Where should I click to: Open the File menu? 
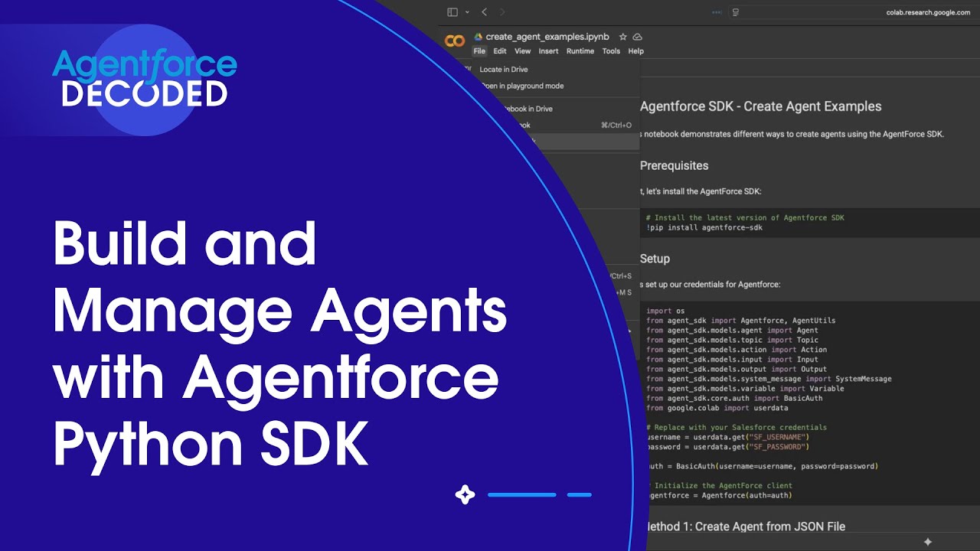coord(479,51)
